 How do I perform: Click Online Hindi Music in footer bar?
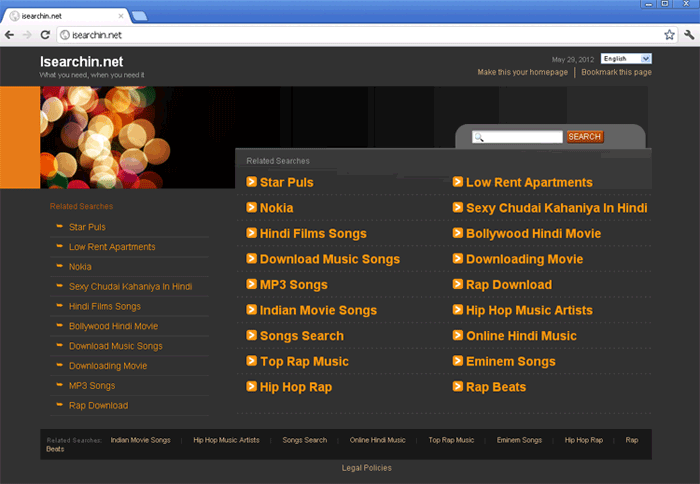click(x=377, y=440)
